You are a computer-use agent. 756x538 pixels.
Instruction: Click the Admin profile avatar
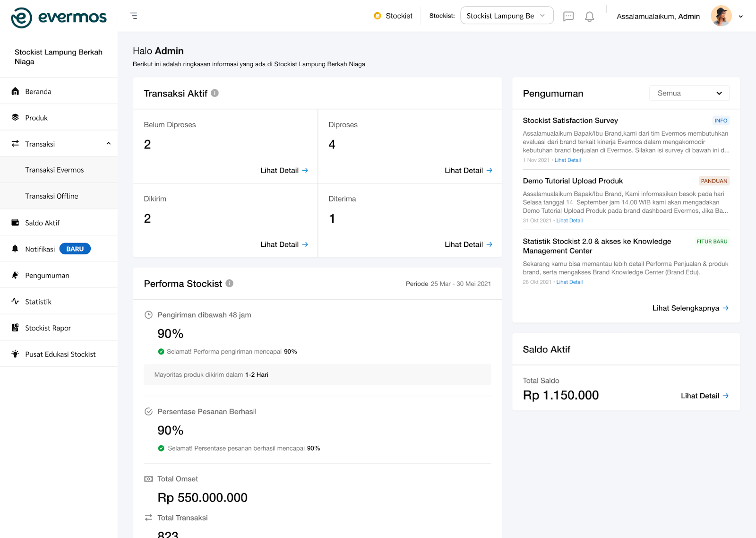tap(721, 16)
